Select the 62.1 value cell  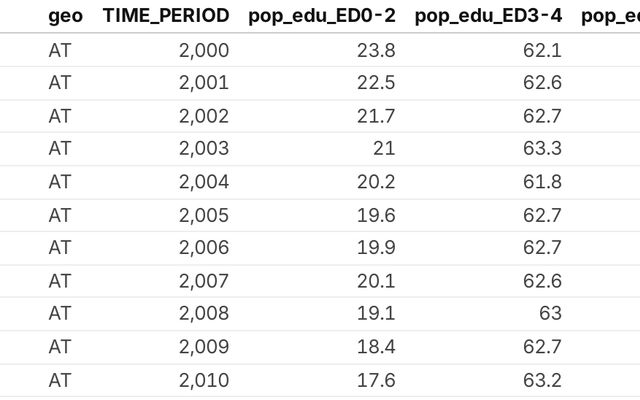click(542, 50)
